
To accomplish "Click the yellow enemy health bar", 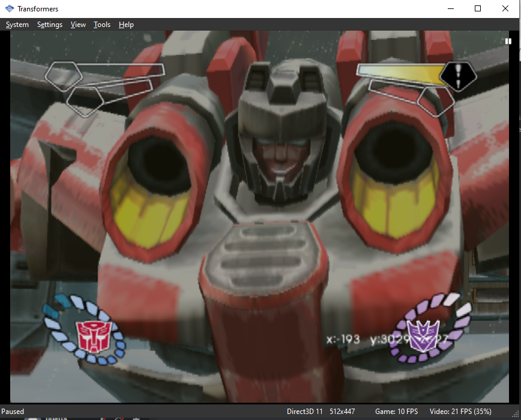I will click(401, 73).
